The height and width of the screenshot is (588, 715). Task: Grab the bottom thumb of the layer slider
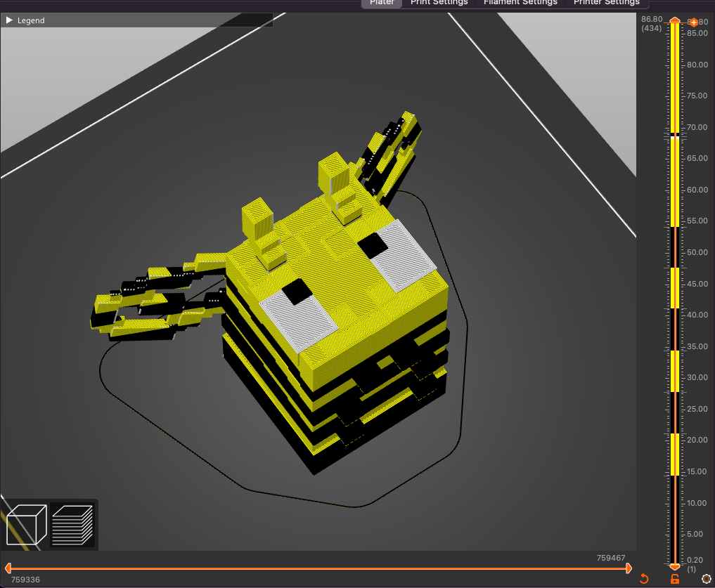[x=675, y=567]
